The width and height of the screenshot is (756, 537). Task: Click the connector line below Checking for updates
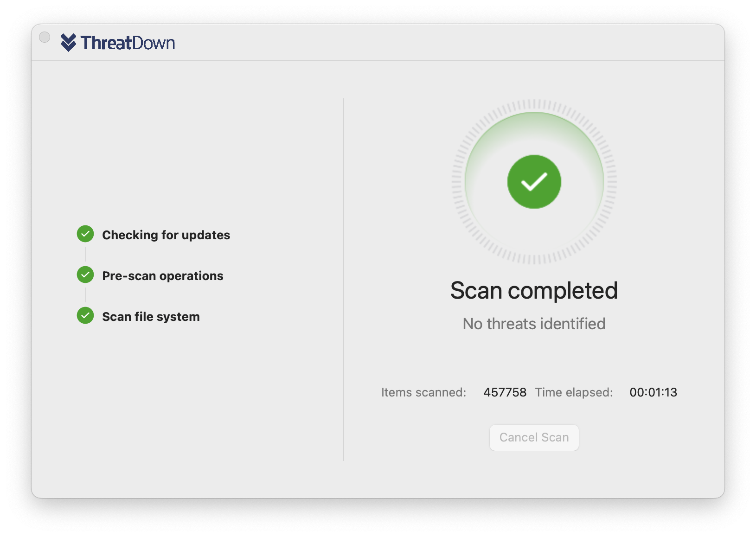86,255
